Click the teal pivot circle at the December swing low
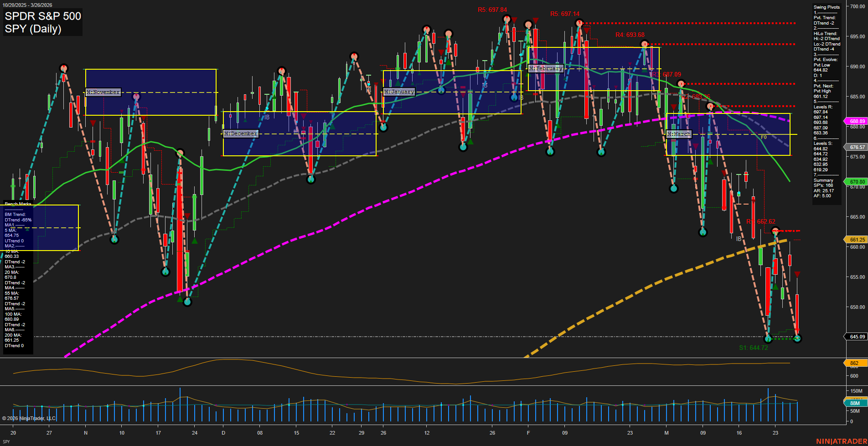Viewport: 868px width, 446px height. tap(311, 179)
